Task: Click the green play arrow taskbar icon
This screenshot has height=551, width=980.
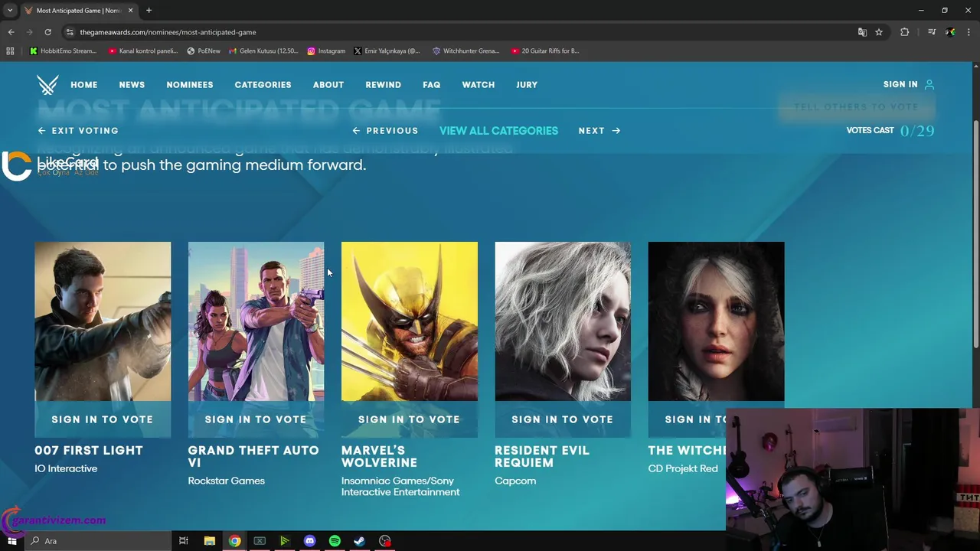Action: [285, 541]
